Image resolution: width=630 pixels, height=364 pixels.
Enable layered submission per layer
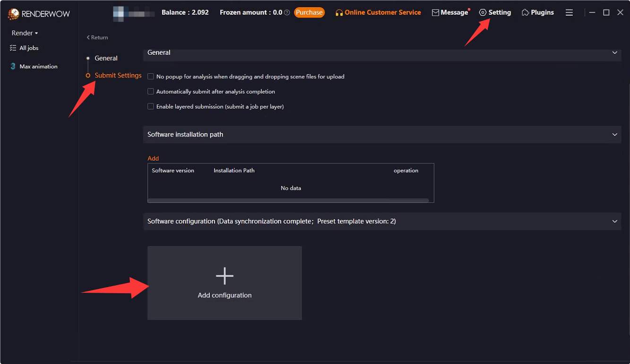click(x=150, y=106)
